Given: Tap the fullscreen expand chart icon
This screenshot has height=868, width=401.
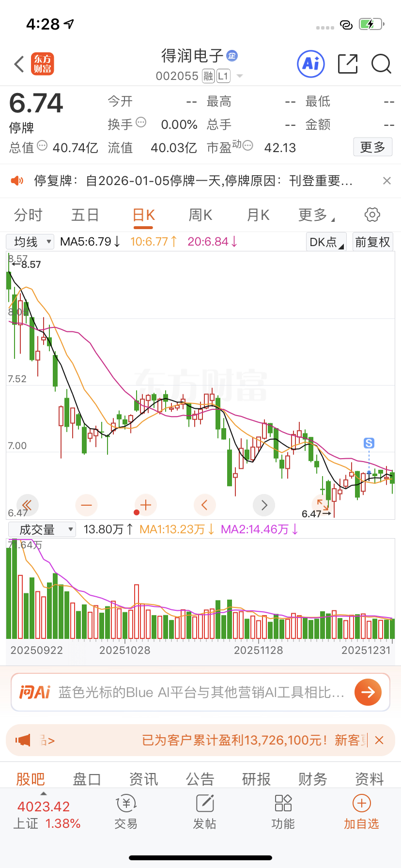Looking at the screenshot, I should 323,505.
